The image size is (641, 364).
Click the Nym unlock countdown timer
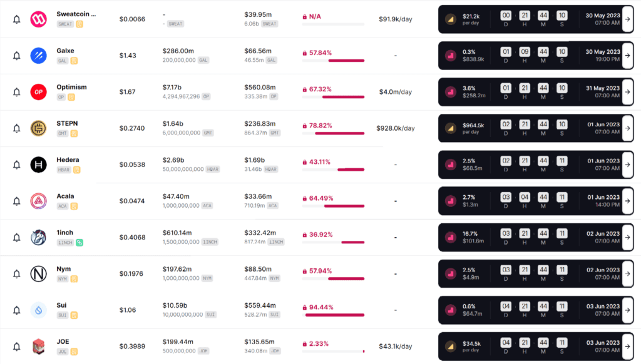[x=534, y=274]
